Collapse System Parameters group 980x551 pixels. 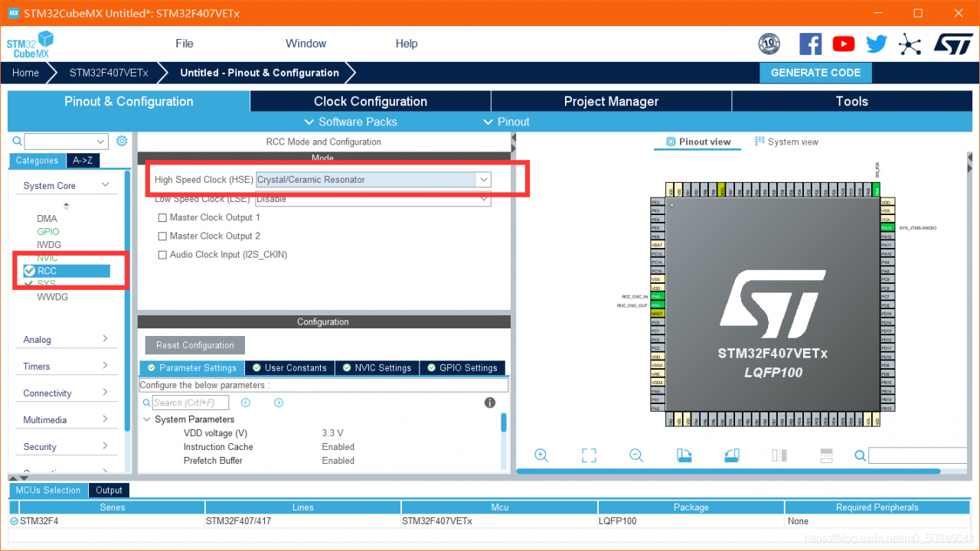(x=146, y=419)
